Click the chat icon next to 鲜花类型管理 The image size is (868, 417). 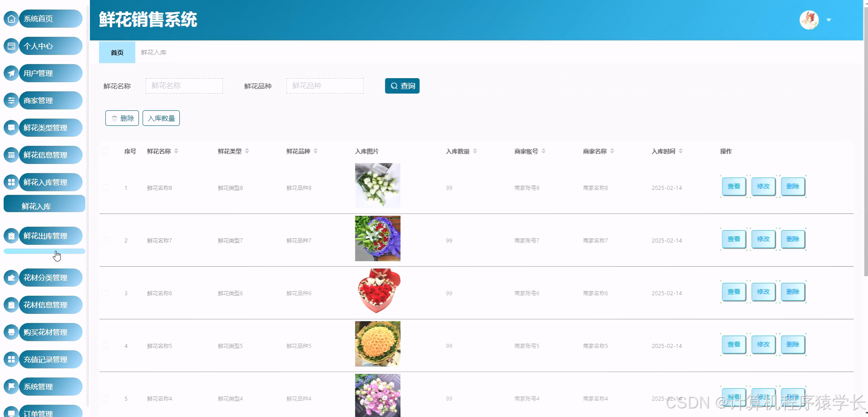(x=11, y=128)
